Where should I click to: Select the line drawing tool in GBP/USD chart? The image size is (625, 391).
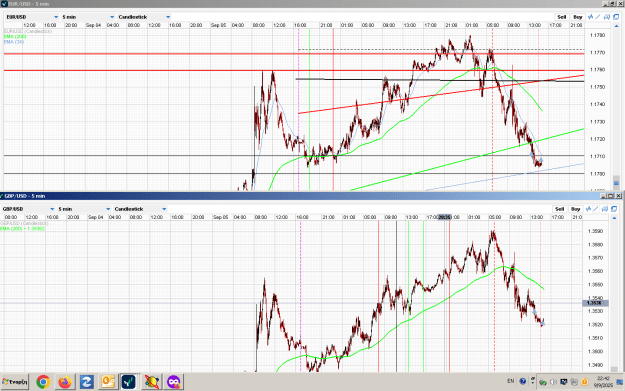pyautogui.click(x=596, y=209)
